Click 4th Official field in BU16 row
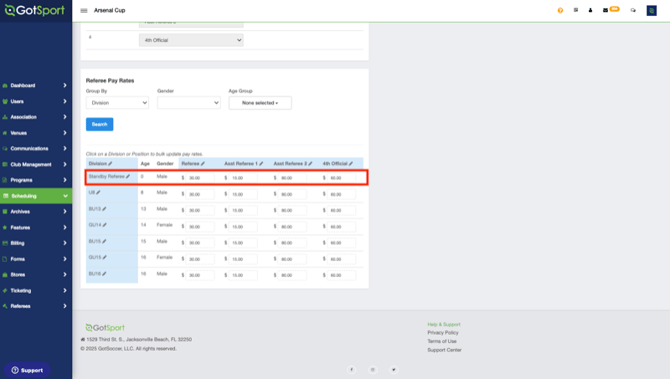This screenshot has width=670, height=379. coord(341,275)
